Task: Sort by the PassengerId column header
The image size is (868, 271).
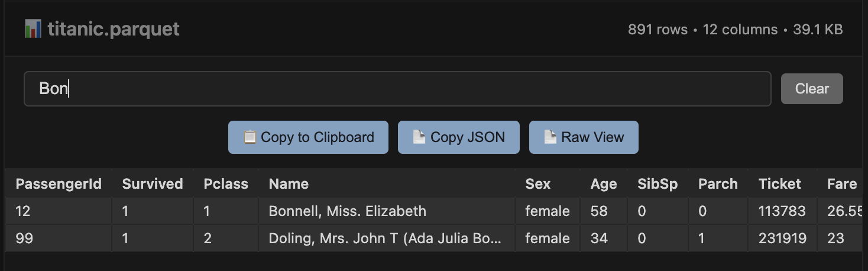Action: pos(59,184)
